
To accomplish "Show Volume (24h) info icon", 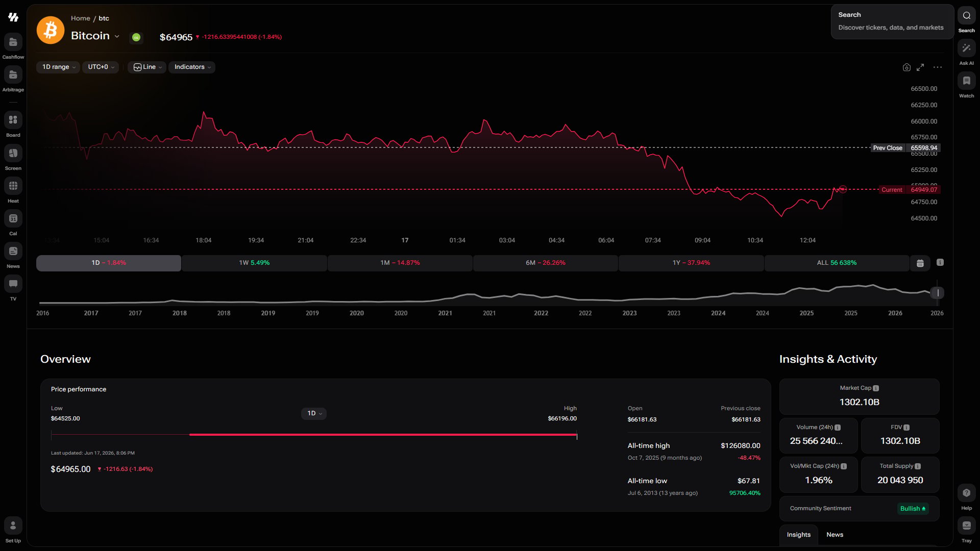I will (x=838, y=428).
